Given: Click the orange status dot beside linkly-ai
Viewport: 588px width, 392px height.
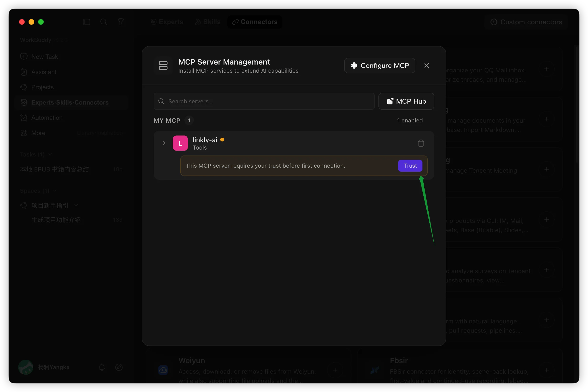Looking at the screenshot, I should (x=222, y=140).
